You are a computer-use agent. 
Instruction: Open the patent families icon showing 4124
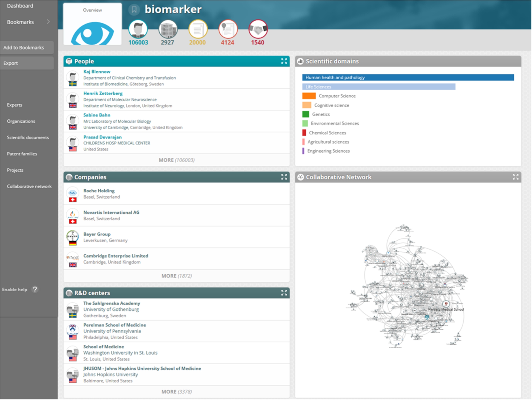[228, 29]
